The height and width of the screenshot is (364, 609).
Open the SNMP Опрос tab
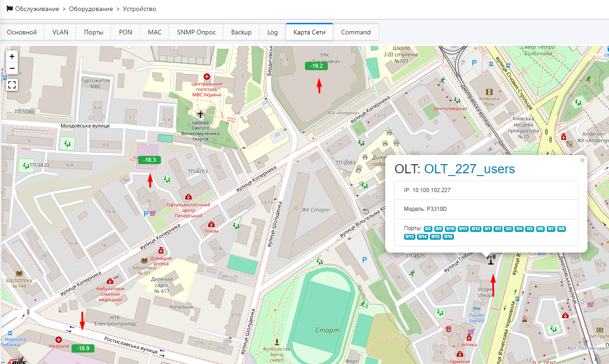pyautogui.click(x=196, y=32)
